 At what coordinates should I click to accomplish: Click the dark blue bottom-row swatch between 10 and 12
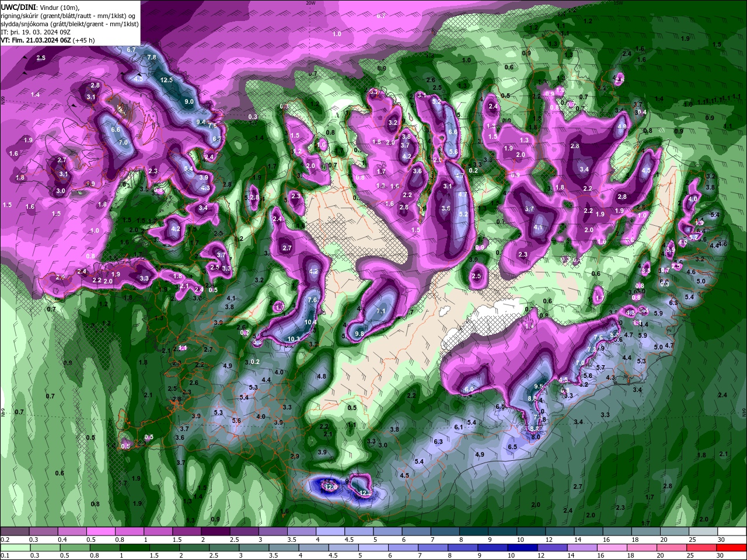[523, 547]
